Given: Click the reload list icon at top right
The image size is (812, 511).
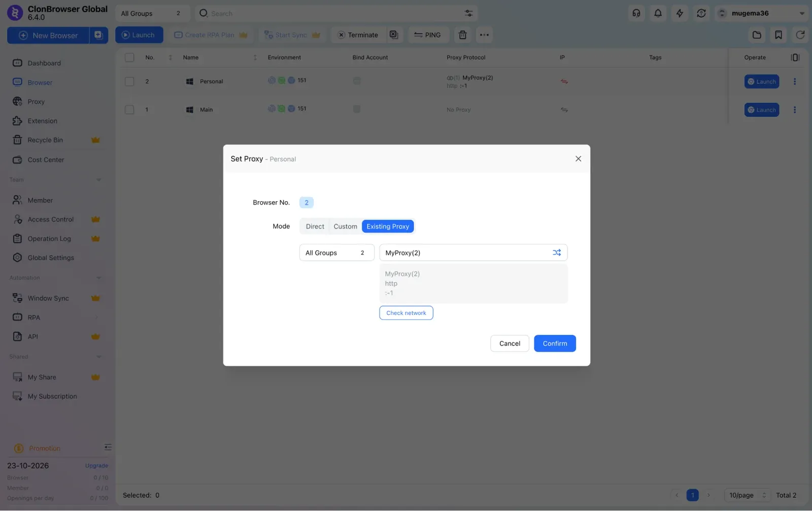Looking at the screenshot, I should point(800,35).
